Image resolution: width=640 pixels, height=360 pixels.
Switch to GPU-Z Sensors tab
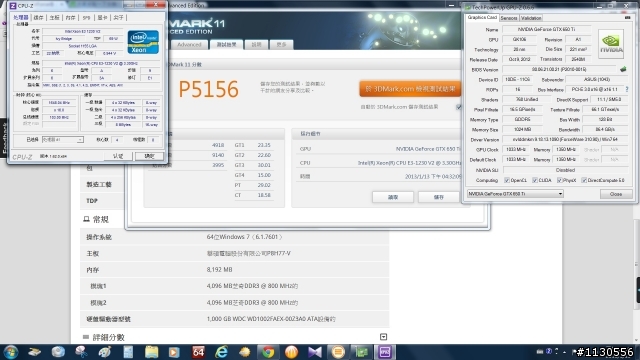[x=509, y=18]
